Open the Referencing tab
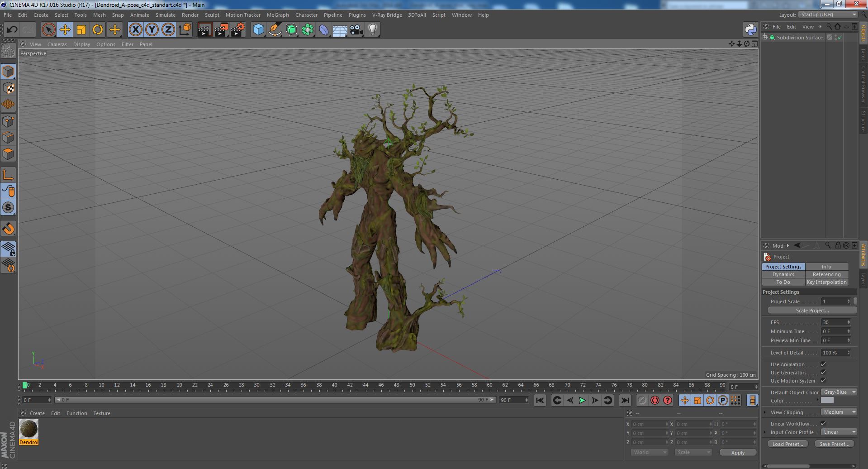 coord(826,274)
